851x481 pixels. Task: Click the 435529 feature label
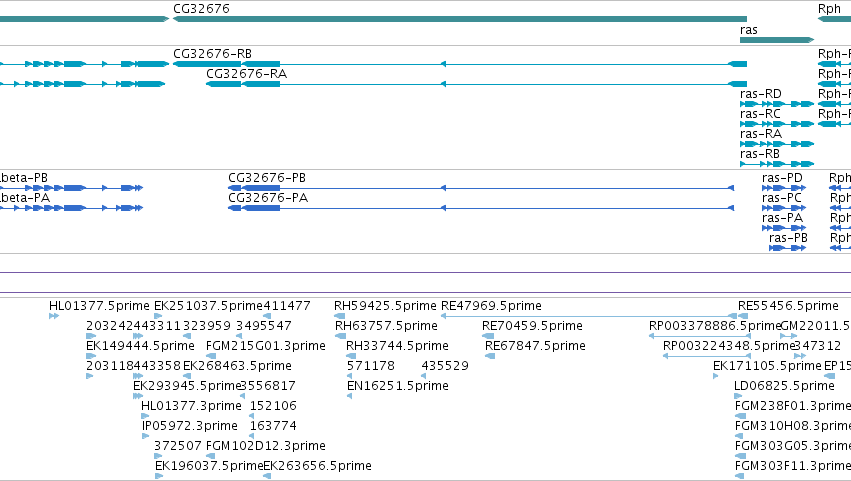[445, 366]
